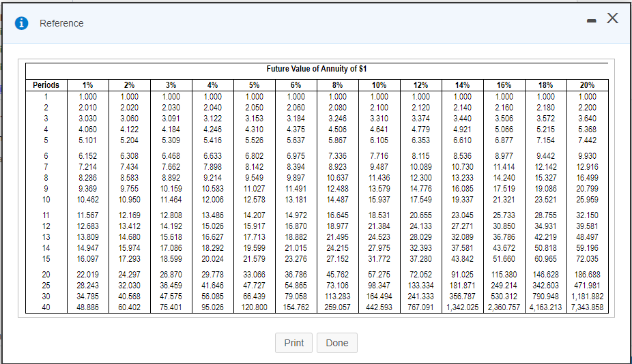632x364 pixels.
Task: Click value 6.152 in the 1% column
Action: coord(87,156)
